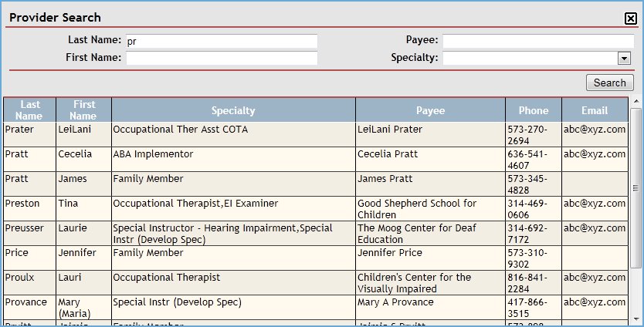Viewport: 644px width, 327px height.
Task: Open the Specialty dropdown arrow
Action: click(624, 58)
